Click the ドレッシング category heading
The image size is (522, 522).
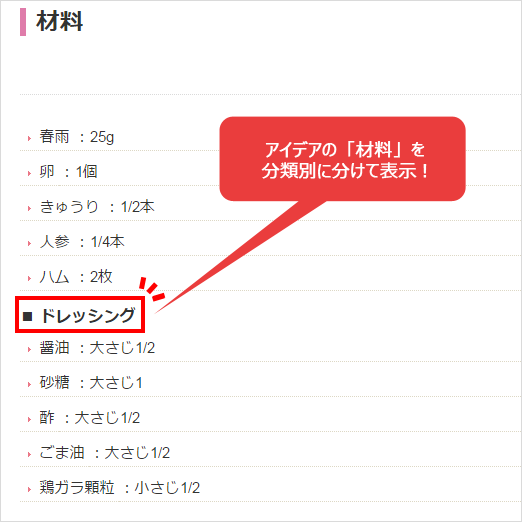[88, 316]
